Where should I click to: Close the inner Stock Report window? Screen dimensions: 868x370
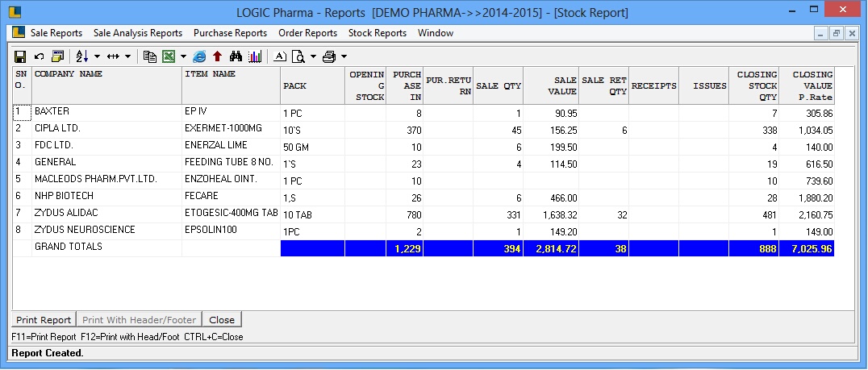851,33
